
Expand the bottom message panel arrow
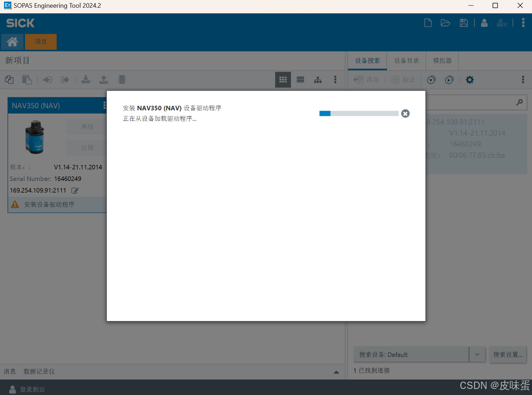point(336,372)
